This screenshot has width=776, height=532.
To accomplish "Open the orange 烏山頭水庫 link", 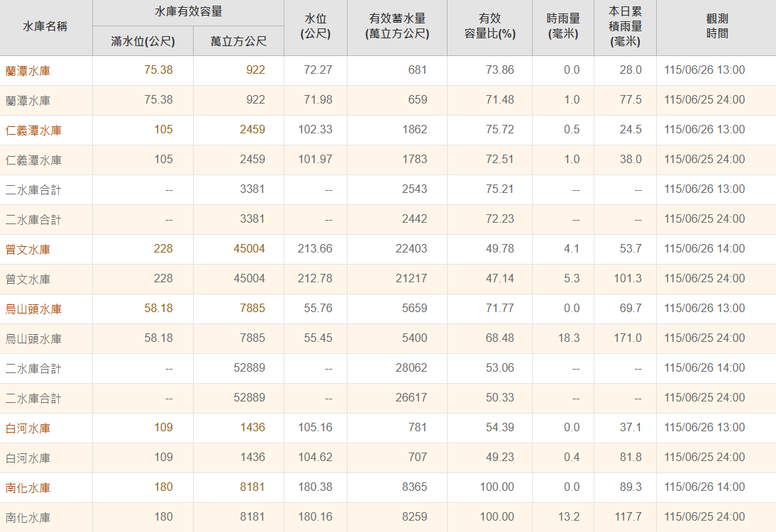I will [33, 309].
